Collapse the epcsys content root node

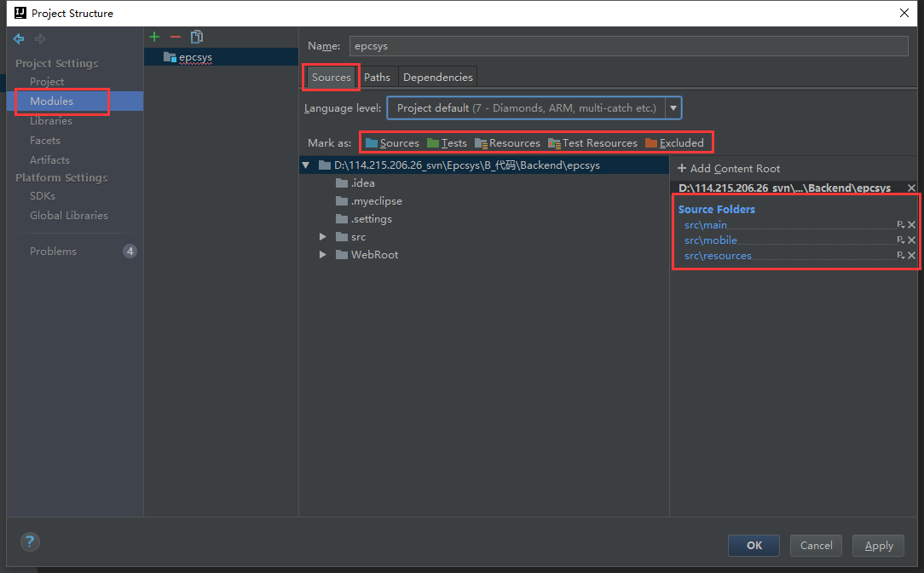tap(305, 165)
